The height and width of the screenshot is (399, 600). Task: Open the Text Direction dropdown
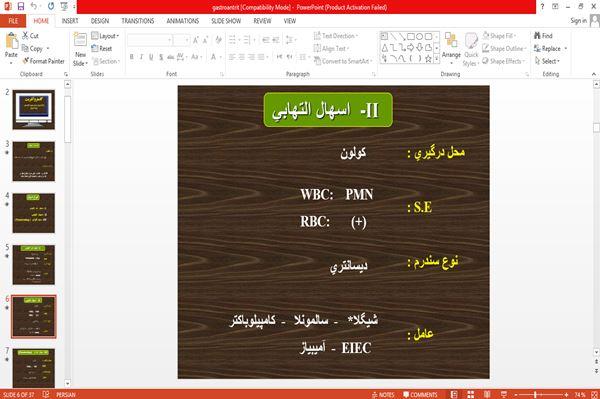pos(336,36)
